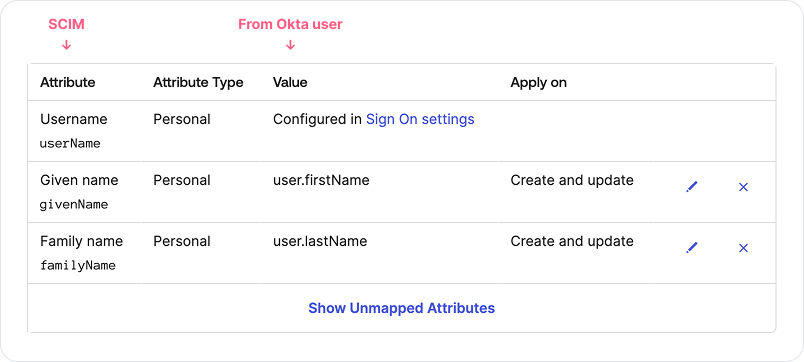This screenshot has width=804, height=362.
Task: Click Create and update for Given name
Action: pos(572,180)
